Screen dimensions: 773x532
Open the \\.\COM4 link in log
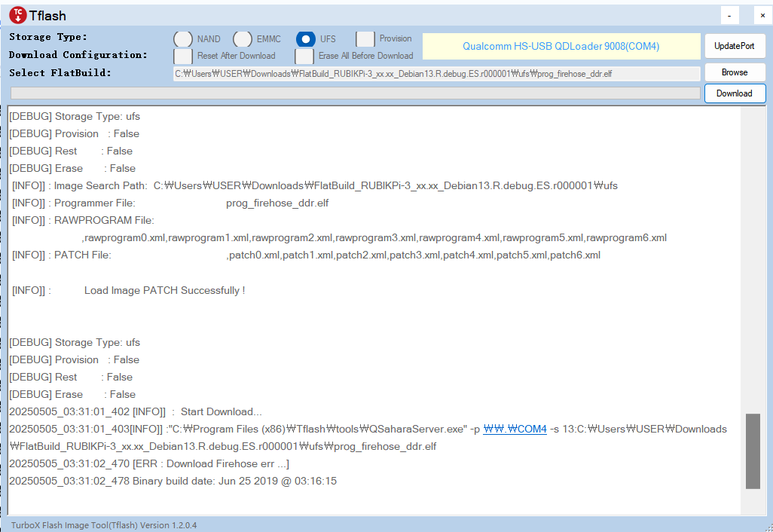[x=515, y=429]
